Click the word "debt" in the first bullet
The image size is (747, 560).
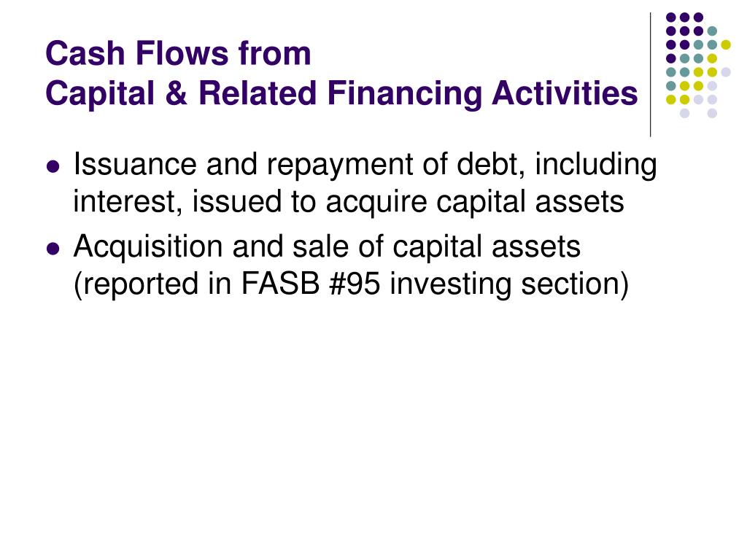click(x=491, y=164)
